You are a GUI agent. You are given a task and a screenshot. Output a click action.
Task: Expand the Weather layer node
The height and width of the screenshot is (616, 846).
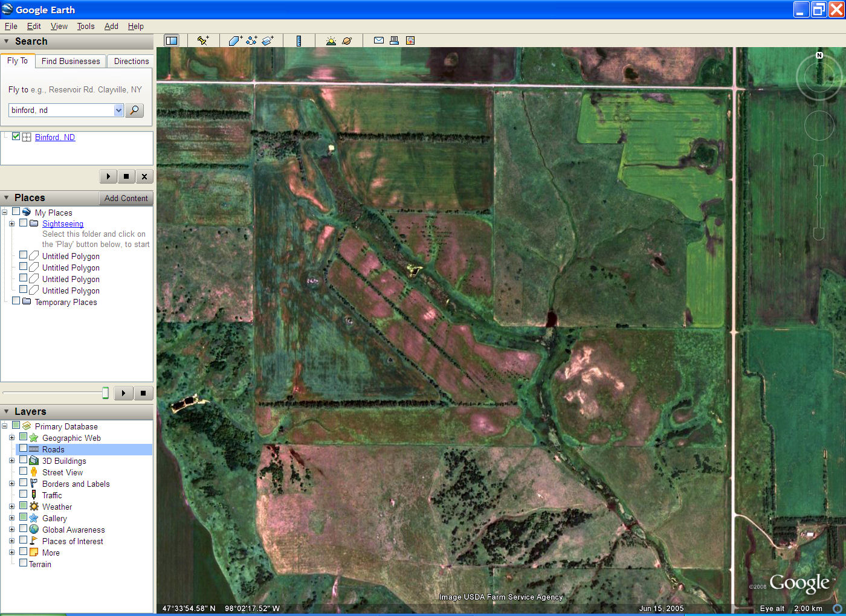point(11,507)
